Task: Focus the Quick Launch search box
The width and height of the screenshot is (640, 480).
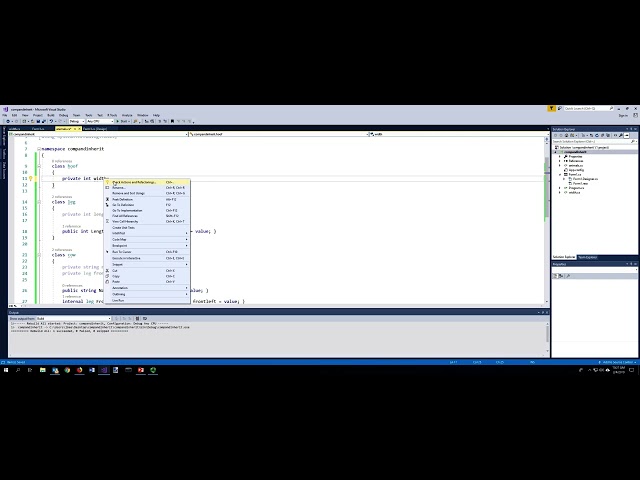Action: [x=589, y=109]
